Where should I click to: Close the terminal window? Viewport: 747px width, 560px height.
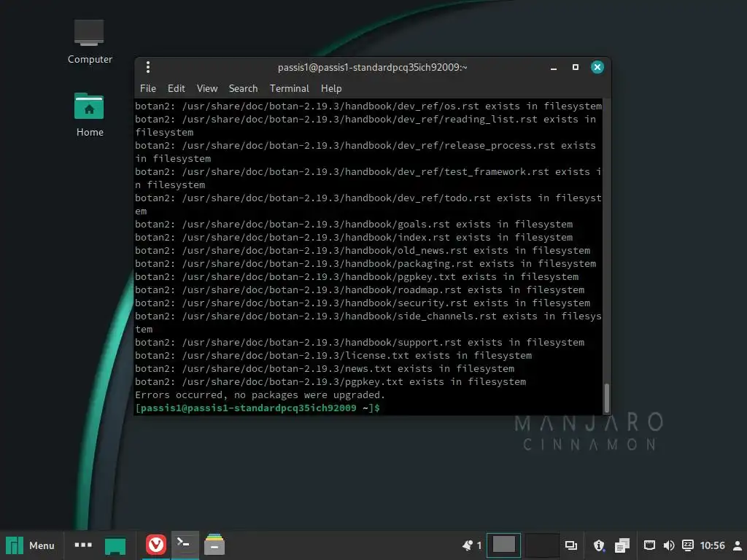[x=597, y=67]
